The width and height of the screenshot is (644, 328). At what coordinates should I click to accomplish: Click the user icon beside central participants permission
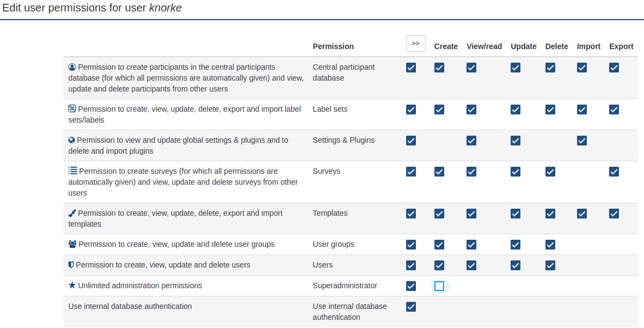pyautogui.click(x=72, y=67)
